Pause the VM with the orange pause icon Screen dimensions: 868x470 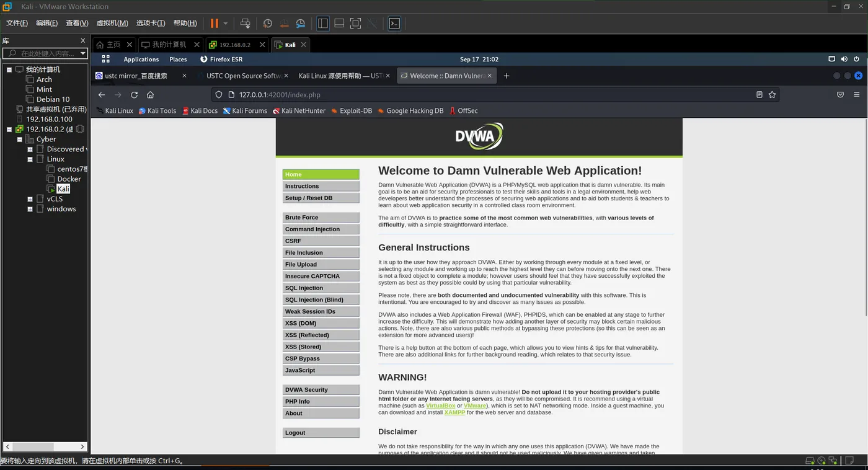pos(214,23)
